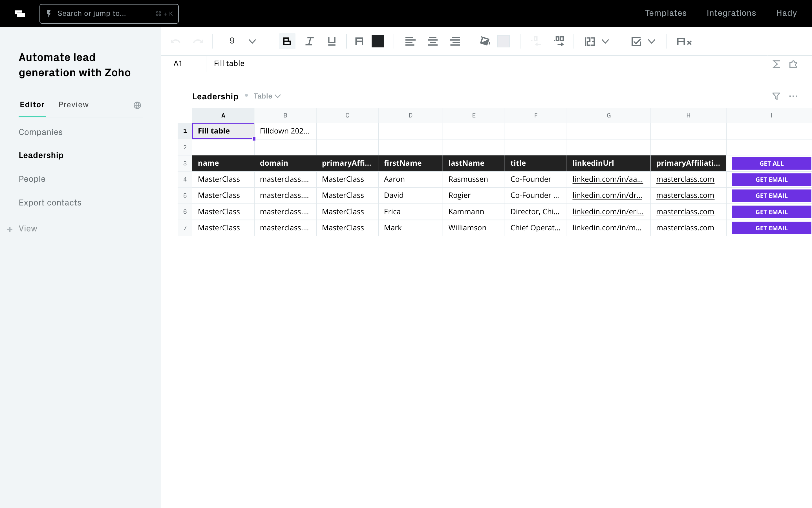The width and height of the screenshot is (812, 508).
Task: Click the number format icon
Action: click(x=590, y=42)
